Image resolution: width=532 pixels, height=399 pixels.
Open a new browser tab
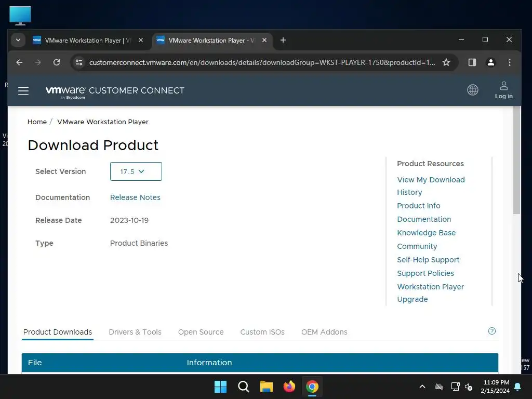pyautogui.click(x=283, y=41)
